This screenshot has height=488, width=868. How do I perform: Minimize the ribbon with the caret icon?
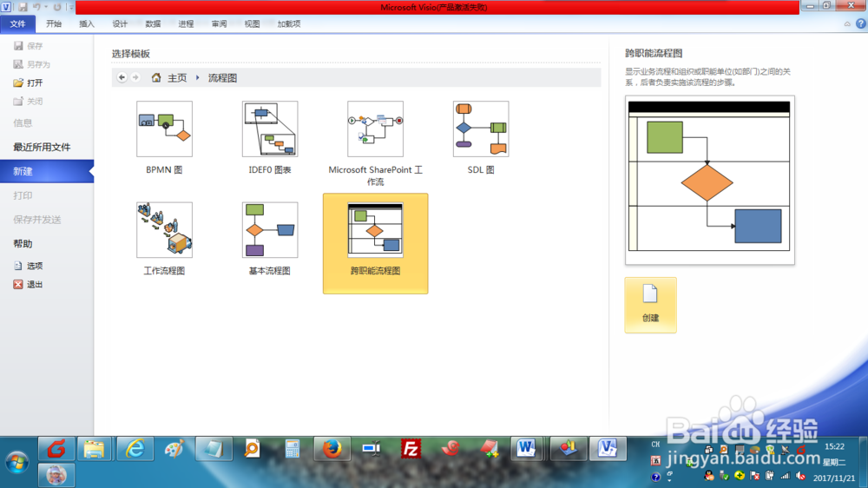tap(847, 23)
